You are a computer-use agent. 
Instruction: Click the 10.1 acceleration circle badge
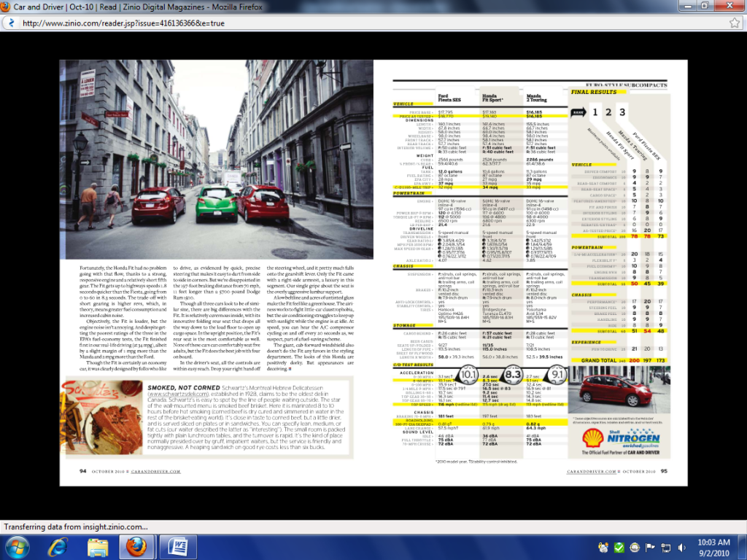(x=468, y=374)
